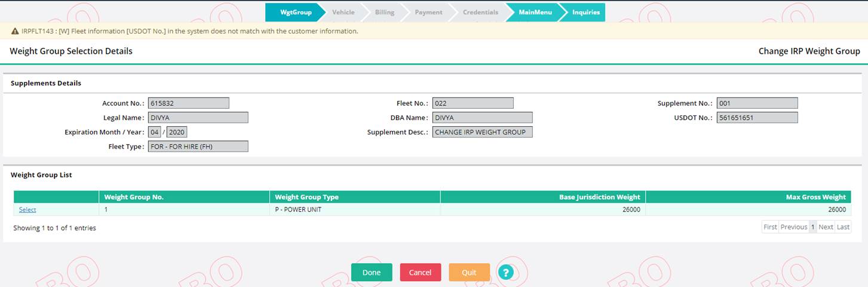Click the WgtGroup workflow step
Image resolution: width=868 pixels, height=287 pixels.
[x=295, y=13]
